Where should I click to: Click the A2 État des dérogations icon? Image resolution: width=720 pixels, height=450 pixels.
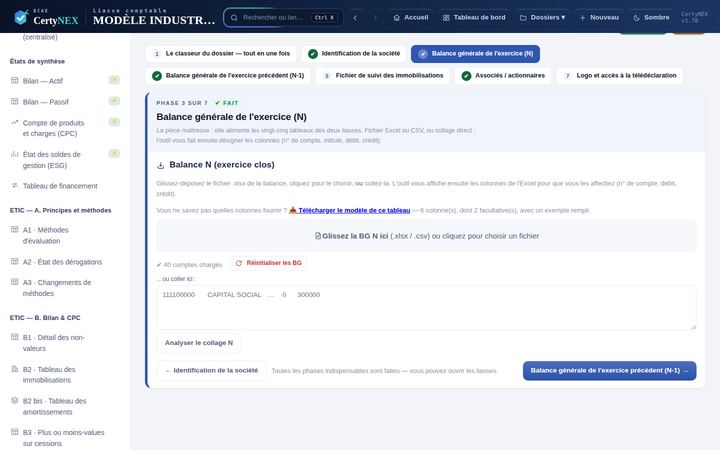tap(15, 261)
